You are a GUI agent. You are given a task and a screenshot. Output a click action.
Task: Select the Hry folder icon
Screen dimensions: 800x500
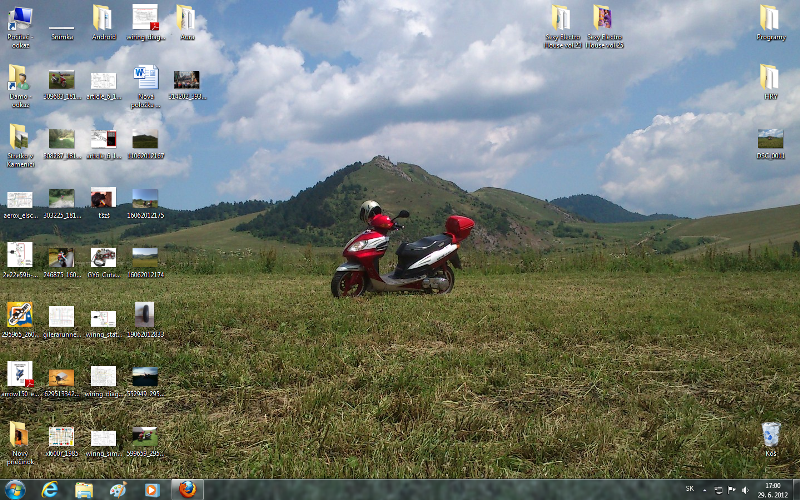pos(770,78)
